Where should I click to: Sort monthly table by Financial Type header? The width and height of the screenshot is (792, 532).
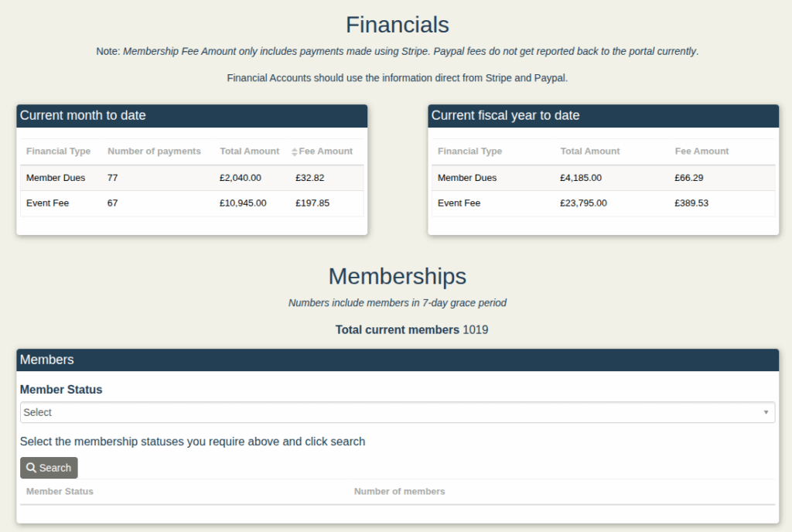[x=58, y=152]
